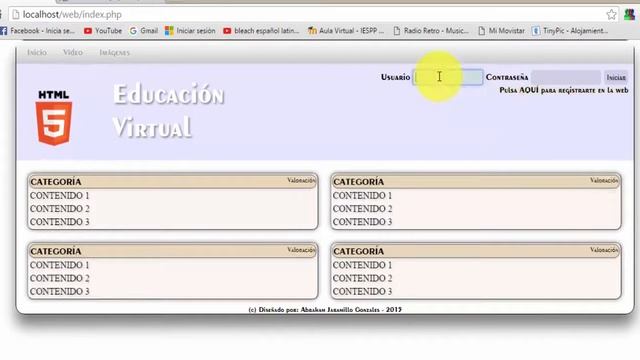The height and width of the screenshot is (360, 640).
Task: Open the Radio Retro - Music bookmark
Action: click(431, 31)
